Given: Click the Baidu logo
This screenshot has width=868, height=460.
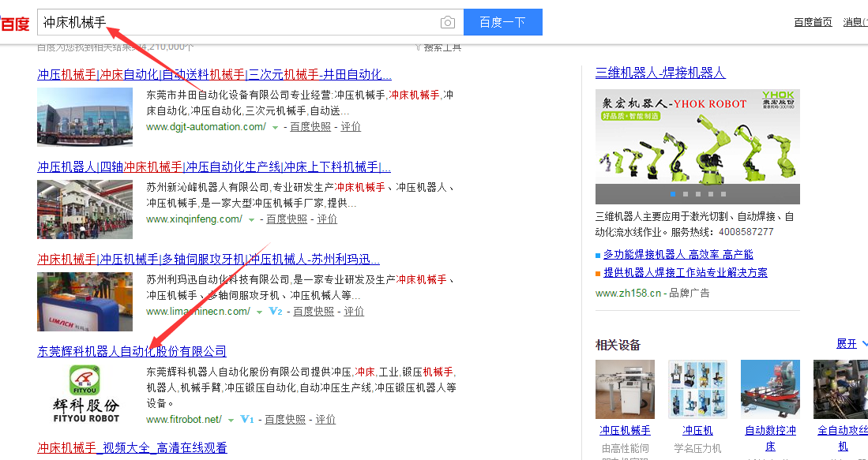Looking at the screenshot, I should pos(14,23).
